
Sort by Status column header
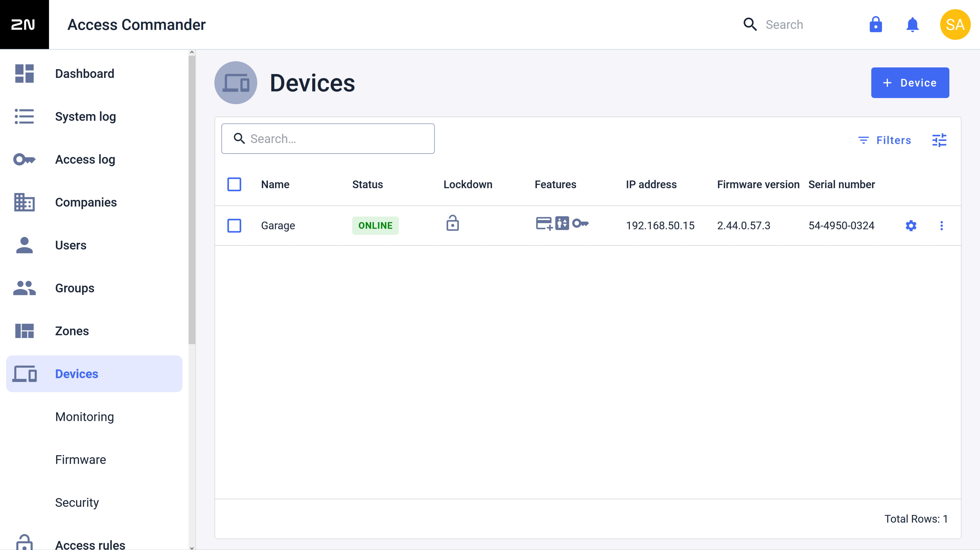(x=367, y=184)
